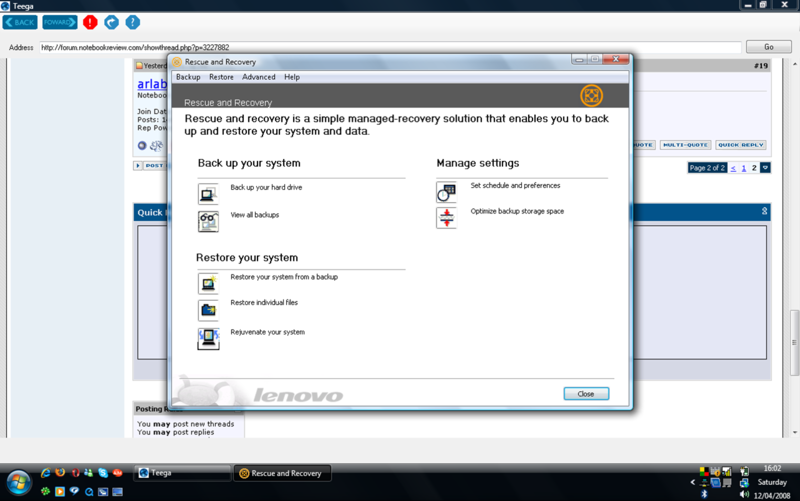Open the volume speaker tray icon
The width and height of the screenshot is (800, 501).
pos(744,494)
